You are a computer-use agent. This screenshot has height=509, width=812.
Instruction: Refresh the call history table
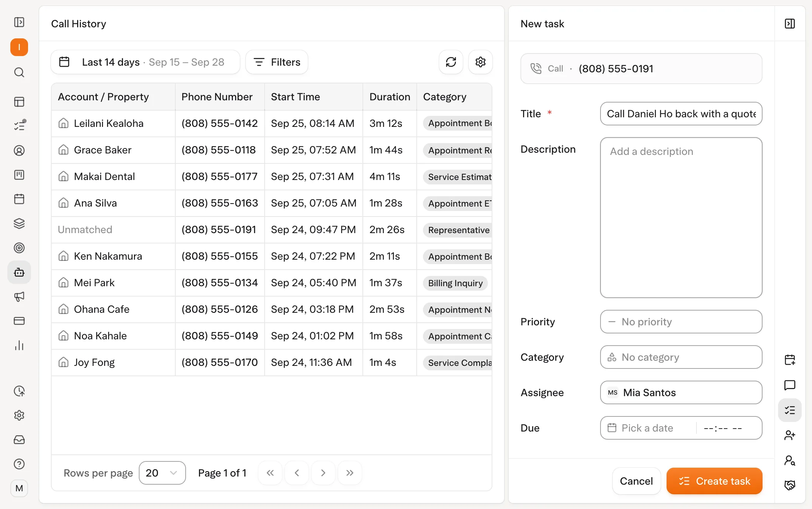point(451,62)
